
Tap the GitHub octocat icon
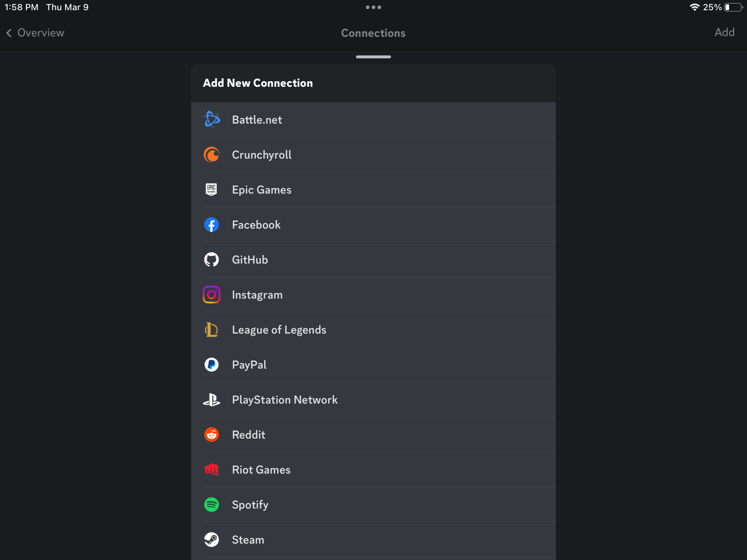212,260
